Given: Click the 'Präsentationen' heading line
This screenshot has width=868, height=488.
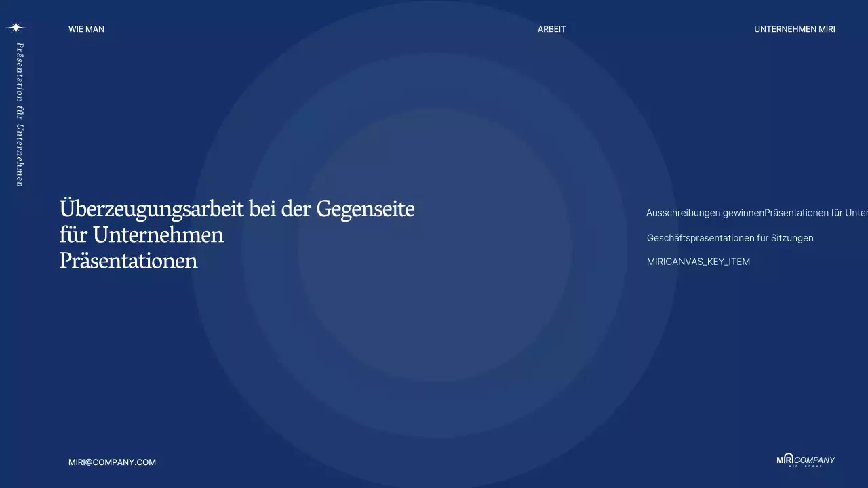Looking at the screenshot, I should click(129, 260).
